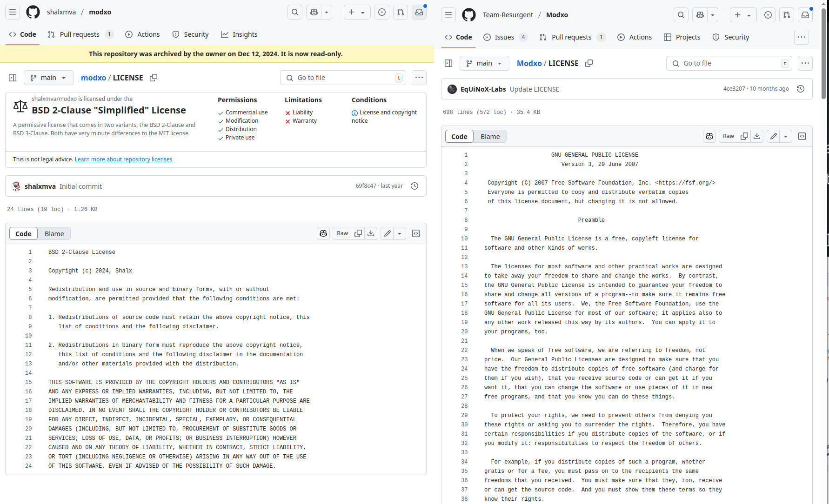Switch to Blame view of GPL LICENSE
This screenshot has height=504, width=829.
click(490, 136)
